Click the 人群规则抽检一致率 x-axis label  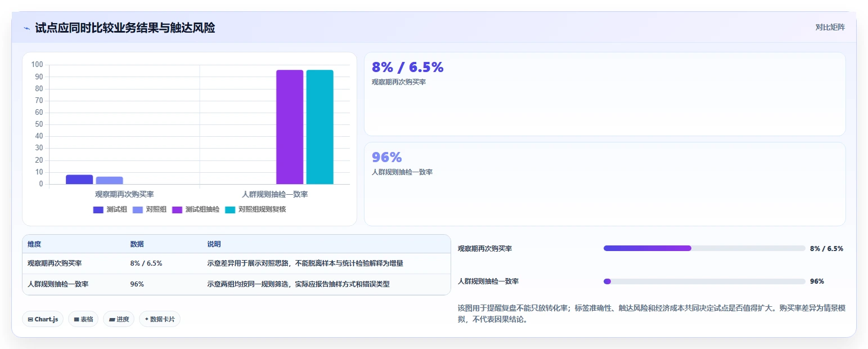[x=275, y=194]
